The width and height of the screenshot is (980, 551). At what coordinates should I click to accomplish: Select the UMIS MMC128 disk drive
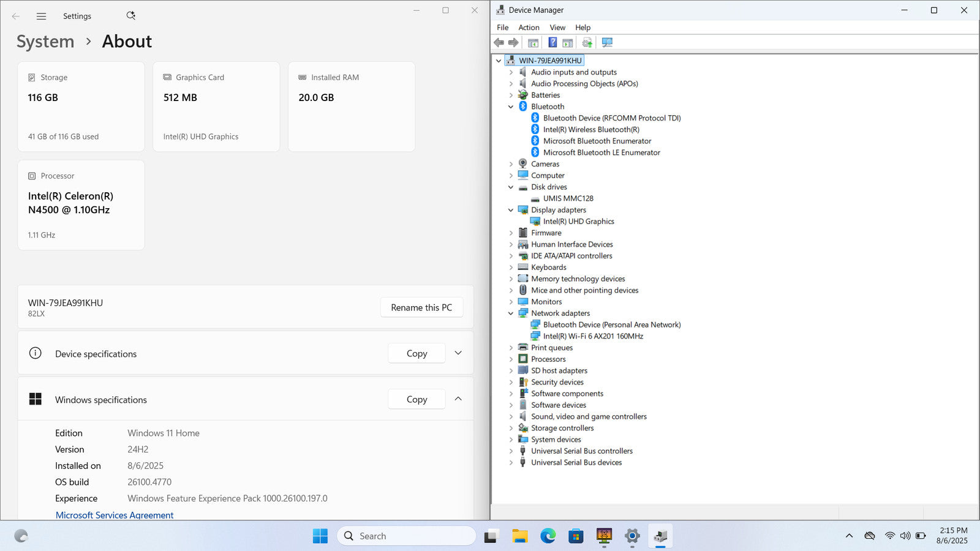[x=568, y=198]
